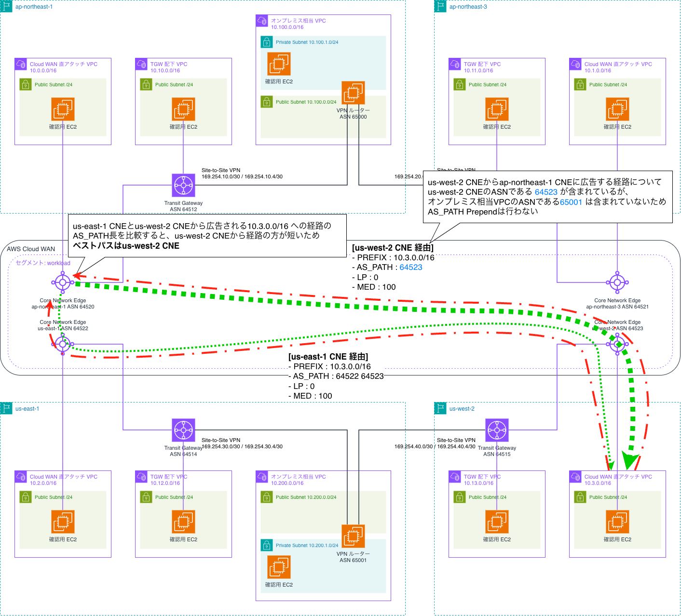Screen dimensions: 681x616
Task: Select EC2 icon in 10.11.0.0/16 VPC
Action: [497, 109]
